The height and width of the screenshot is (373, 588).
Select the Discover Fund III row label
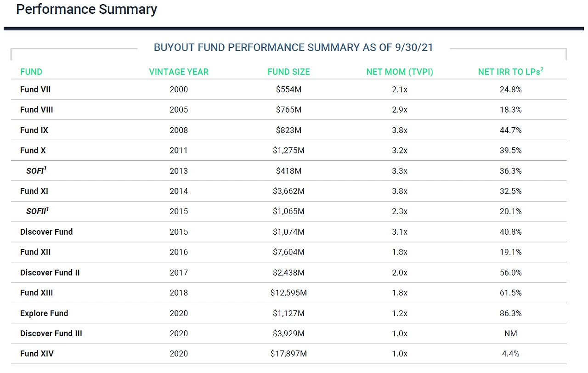(x=51, y=333)
